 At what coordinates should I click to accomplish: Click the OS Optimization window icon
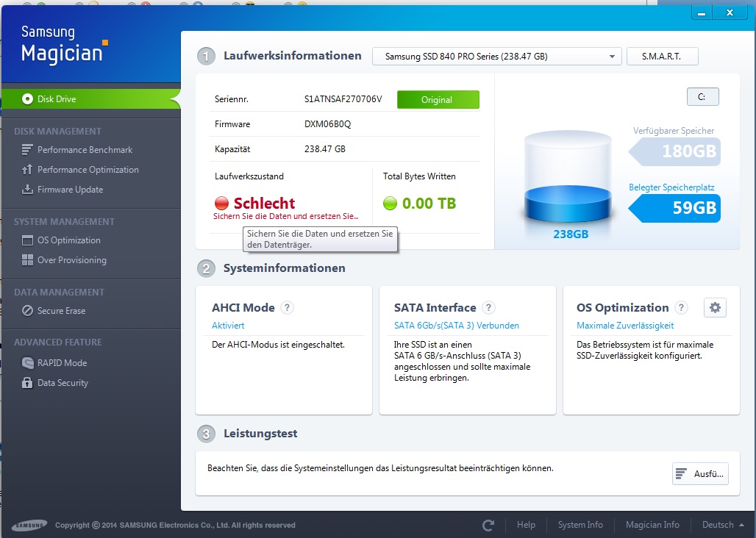coord(27,240)
